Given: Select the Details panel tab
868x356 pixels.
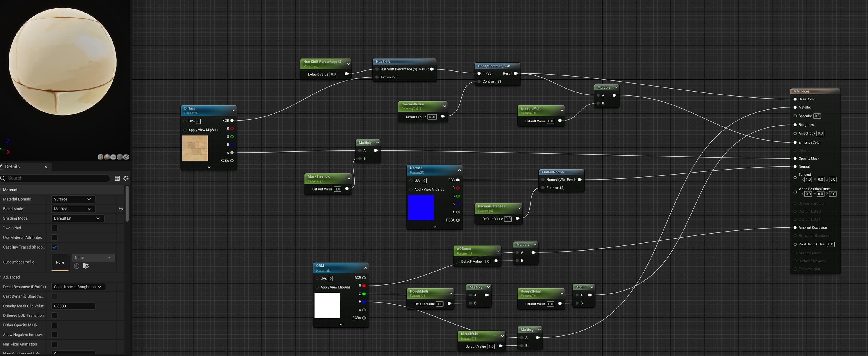Looking at the screenshot, I should pyautogui.click(x=13, y=166).
